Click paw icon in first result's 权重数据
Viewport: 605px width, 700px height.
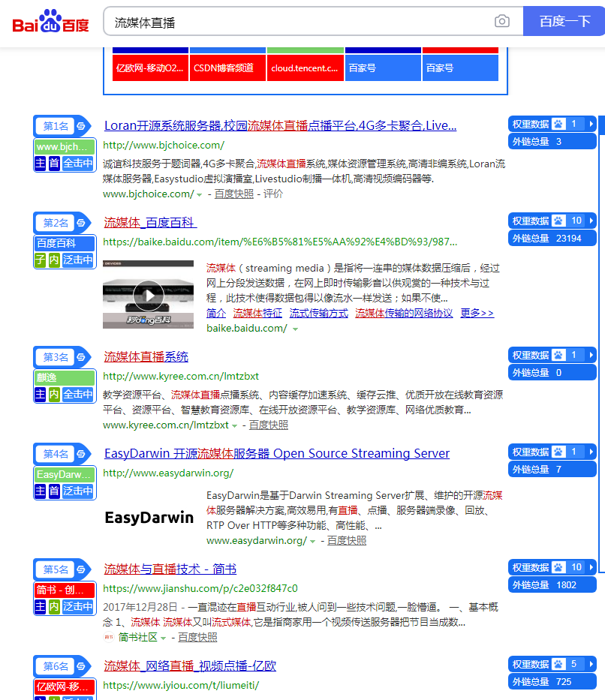[x=558, y=124]
